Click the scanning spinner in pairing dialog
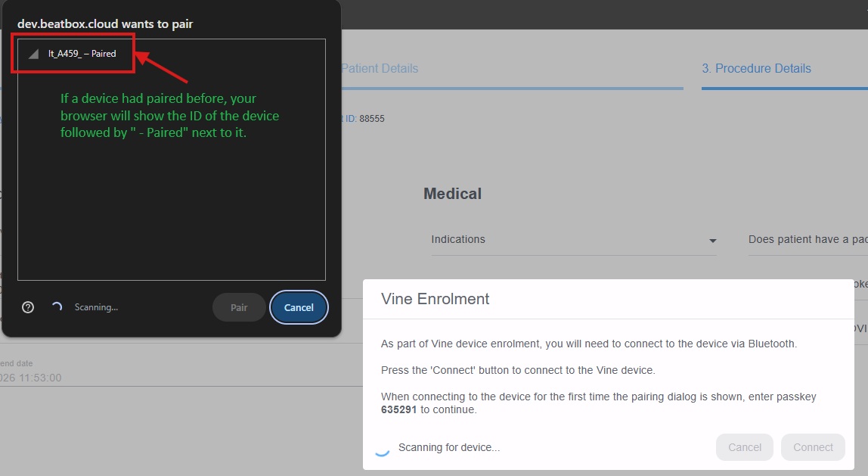 click(57, 307)
